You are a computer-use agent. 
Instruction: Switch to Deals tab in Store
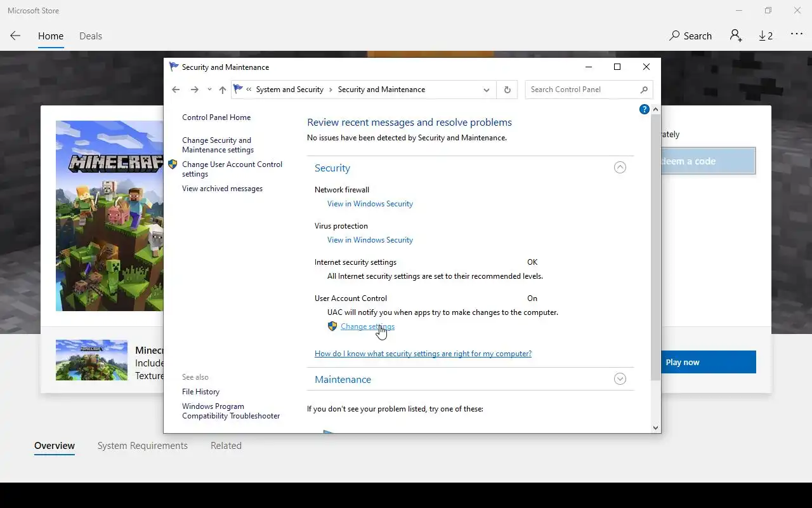(91, 36)
